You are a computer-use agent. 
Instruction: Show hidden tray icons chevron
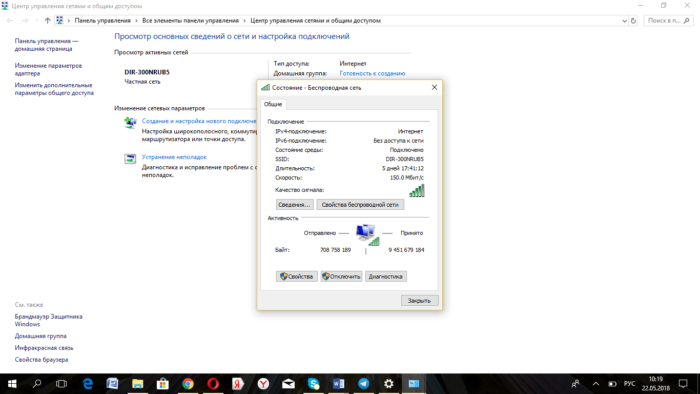(596, 384)
